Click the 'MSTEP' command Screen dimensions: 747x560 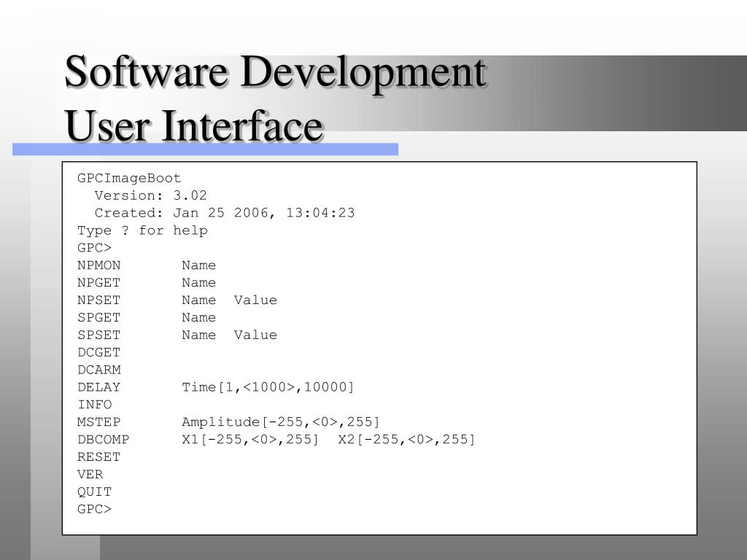point(99,422)
